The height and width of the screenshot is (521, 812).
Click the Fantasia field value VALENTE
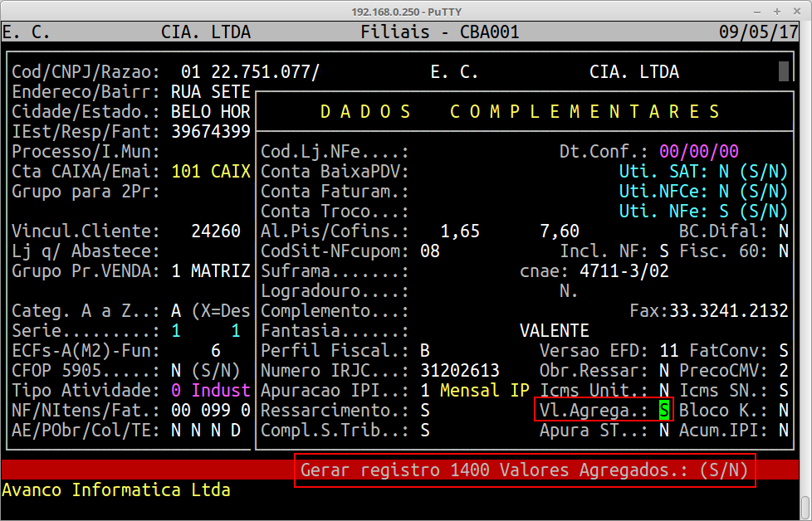554,331
